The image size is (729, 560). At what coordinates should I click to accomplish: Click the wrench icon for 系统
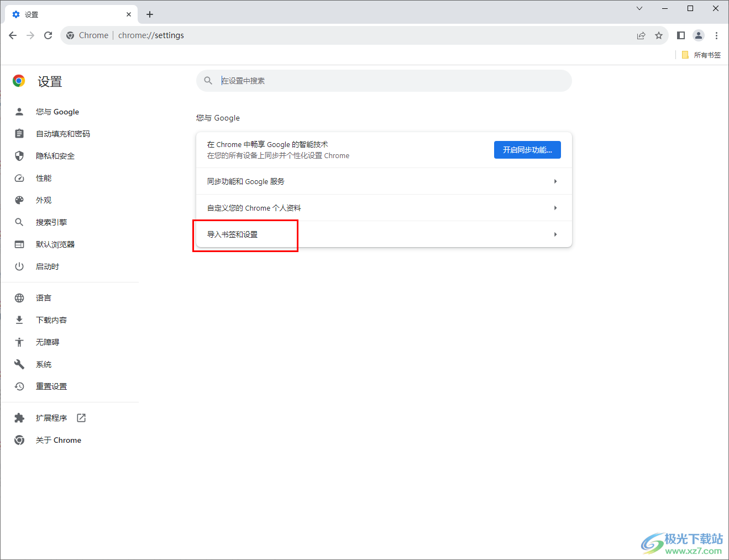19,364
